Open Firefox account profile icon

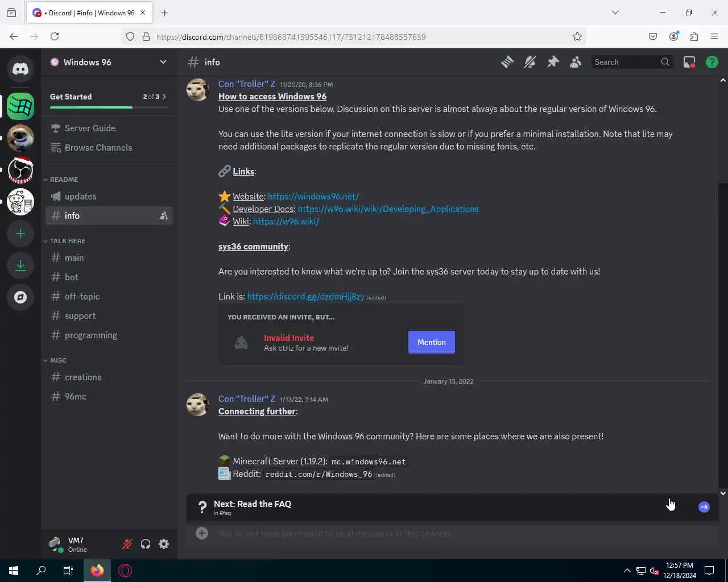click(x=674, y=36)
